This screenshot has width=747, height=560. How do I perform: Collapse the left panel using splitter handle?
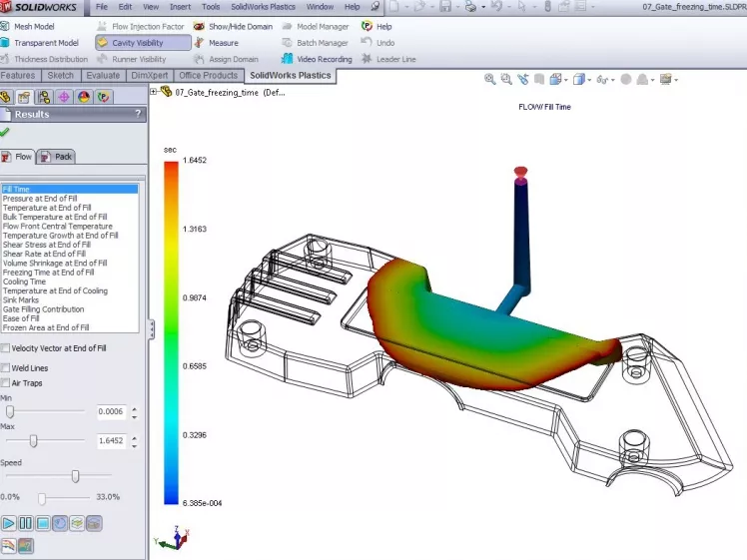[152, 329]
